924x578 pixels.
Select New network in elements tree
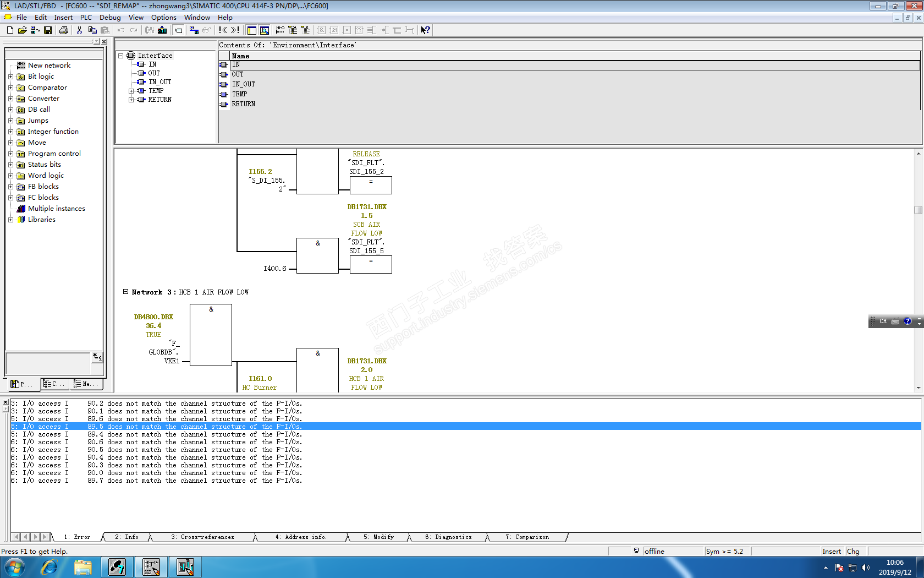[x=49, y=66]
